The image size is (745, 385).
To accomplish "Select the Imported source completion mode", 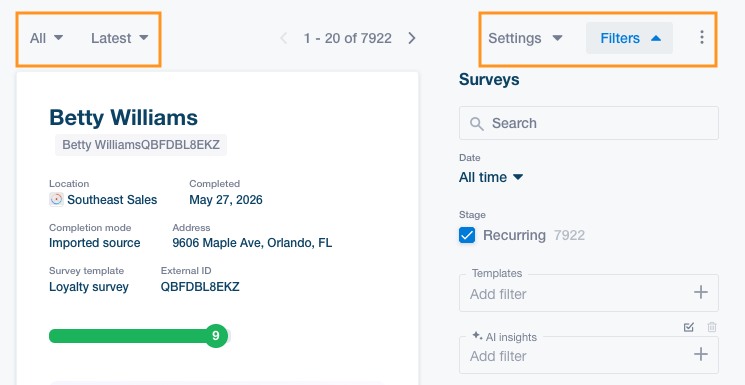I will coord(95,243).
